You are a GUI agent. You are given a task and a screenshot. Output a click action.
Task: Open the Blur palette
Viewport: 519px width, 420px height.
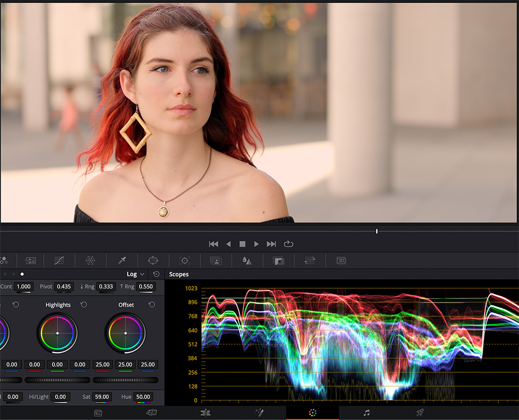pyautogui.click(x=247, y=261)
